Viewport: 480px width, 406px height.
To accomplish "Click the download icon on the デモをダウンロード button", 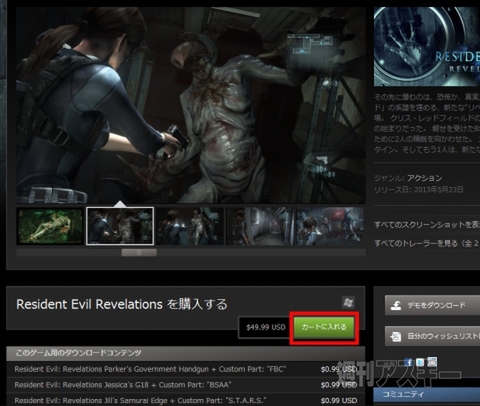I will [396, 305].
